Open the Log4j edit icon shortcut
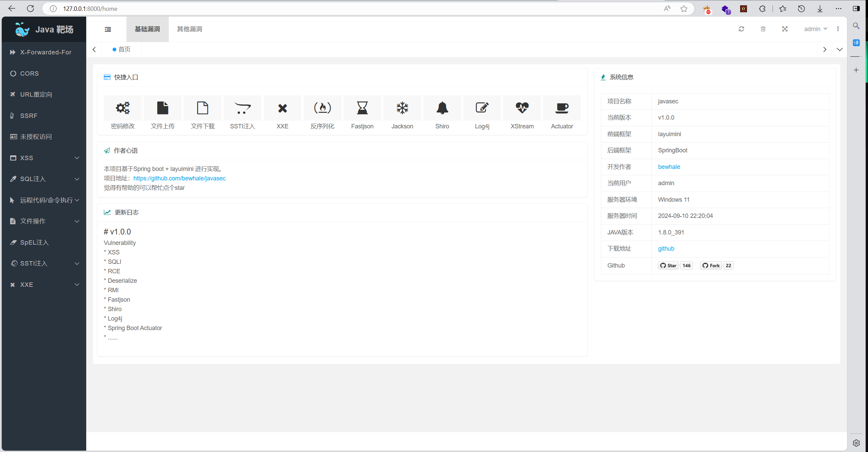This screenshot has width=868, height=452. [x=482, y=108]
